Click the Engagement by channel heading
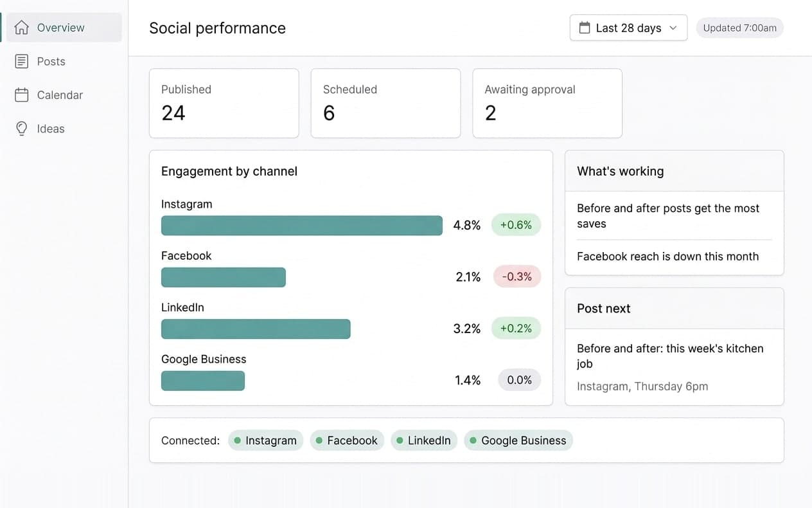The height and width of the screenshot is (508, 812). [229, 171]
